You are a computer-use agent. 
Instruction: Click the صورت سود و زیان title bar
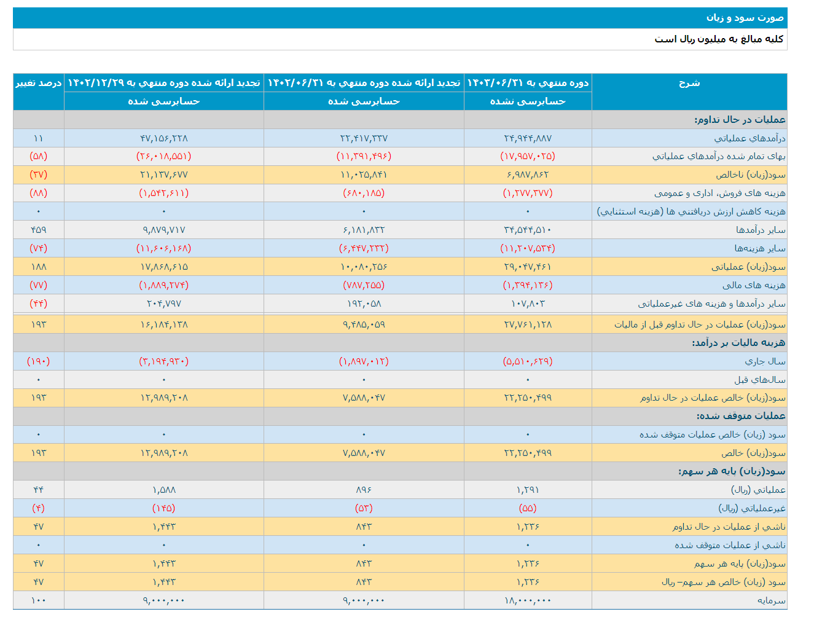click(411, 18)
